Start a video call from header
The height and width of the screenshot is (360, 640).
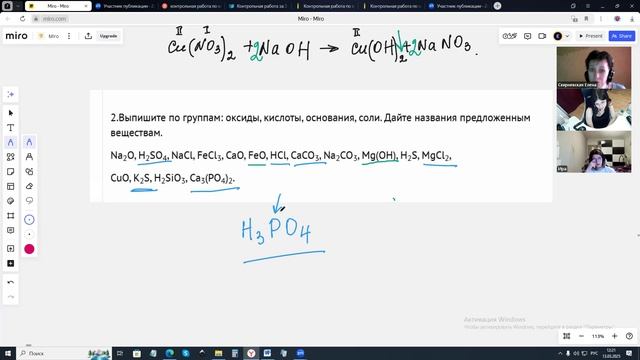tap(542, 36)
